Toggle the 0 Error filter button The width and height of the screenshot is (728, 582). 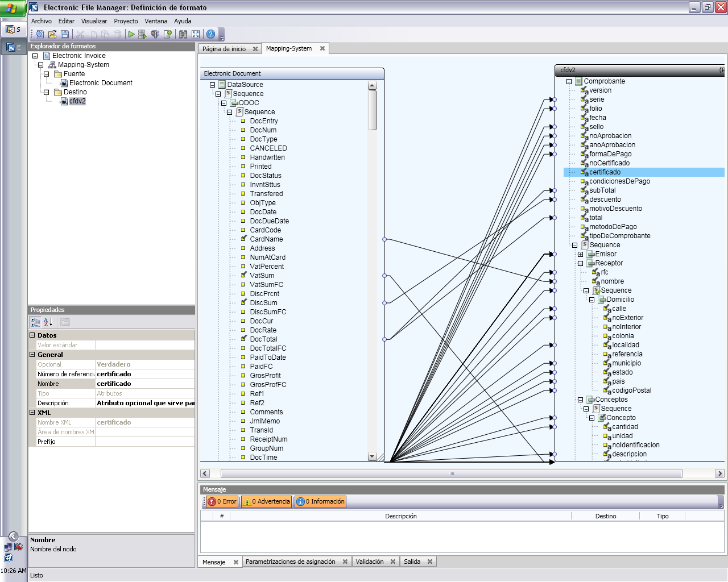tap(221, 501)
